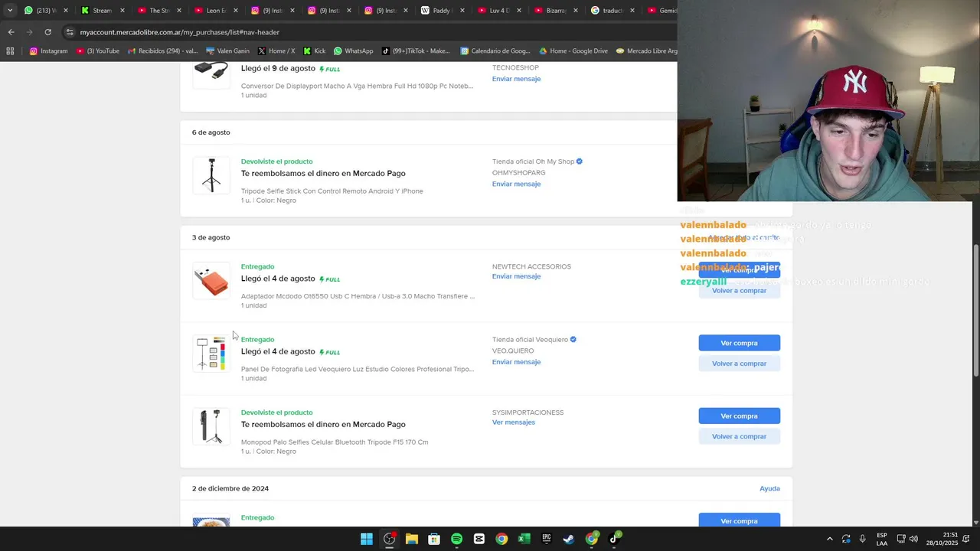Click the browser Back arrow
Viewport: 980px width, 551px height.
(x=11, y=32)
